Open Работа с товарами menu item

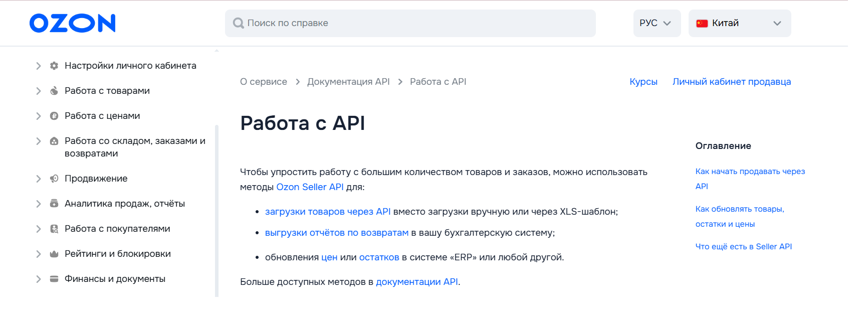107,91
